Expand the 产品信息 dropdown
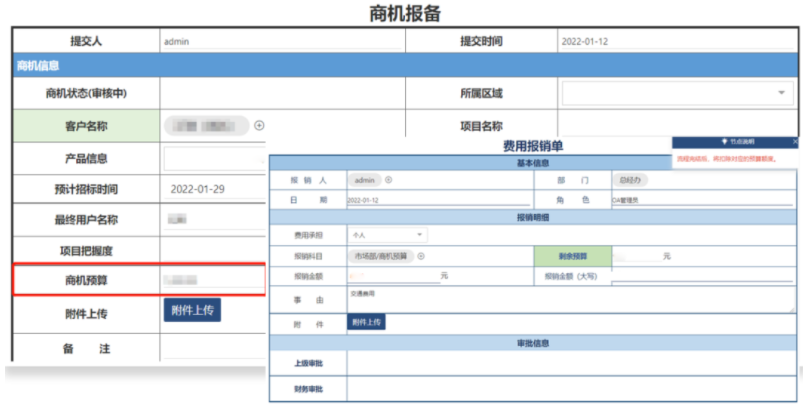This screenshot has width=803, height=411. point(214,159)
